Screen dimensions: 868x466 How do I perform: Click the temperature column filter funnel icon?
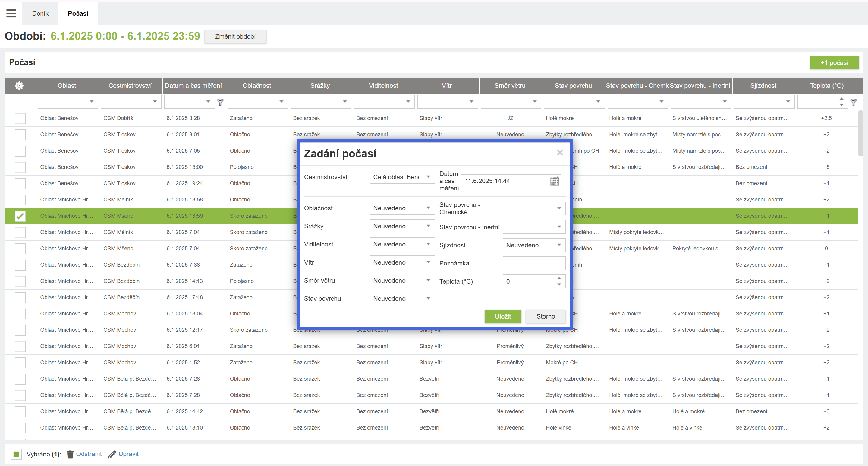[854, 102]
